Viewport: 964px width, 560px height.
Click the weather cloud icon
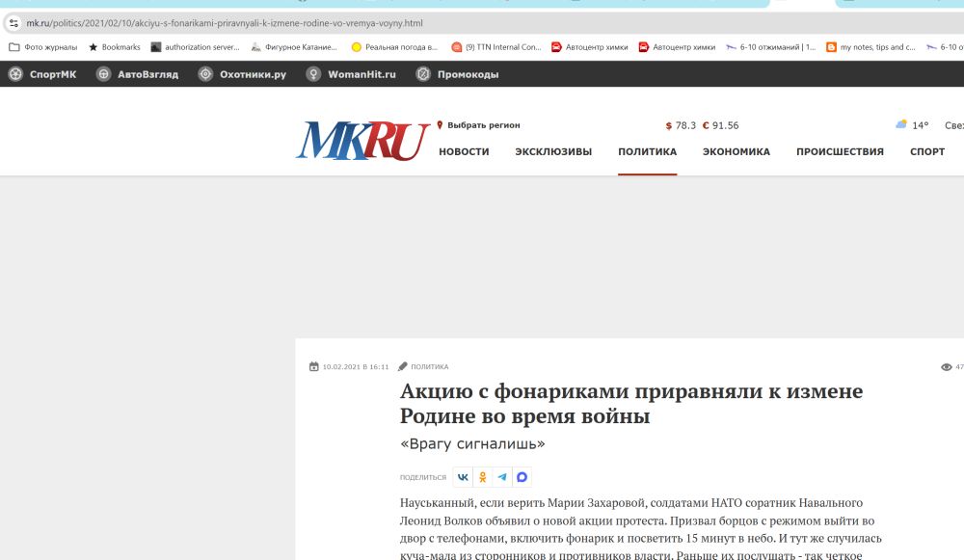coord(901,124)
